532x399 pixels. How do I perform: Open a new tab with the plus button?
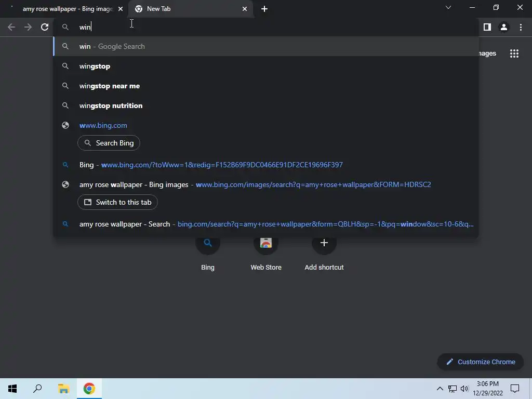[x=264, y=9]
